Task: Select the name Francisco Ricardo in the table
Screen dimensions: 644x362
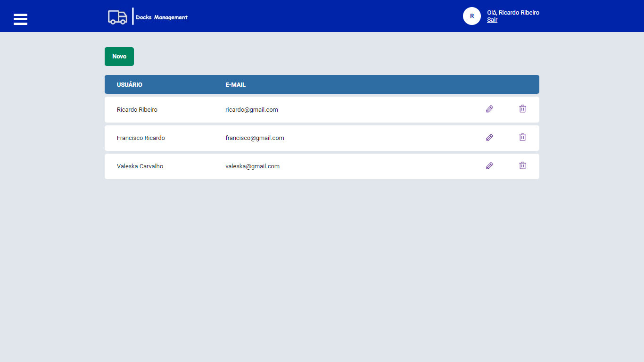Action: point(141,138)
